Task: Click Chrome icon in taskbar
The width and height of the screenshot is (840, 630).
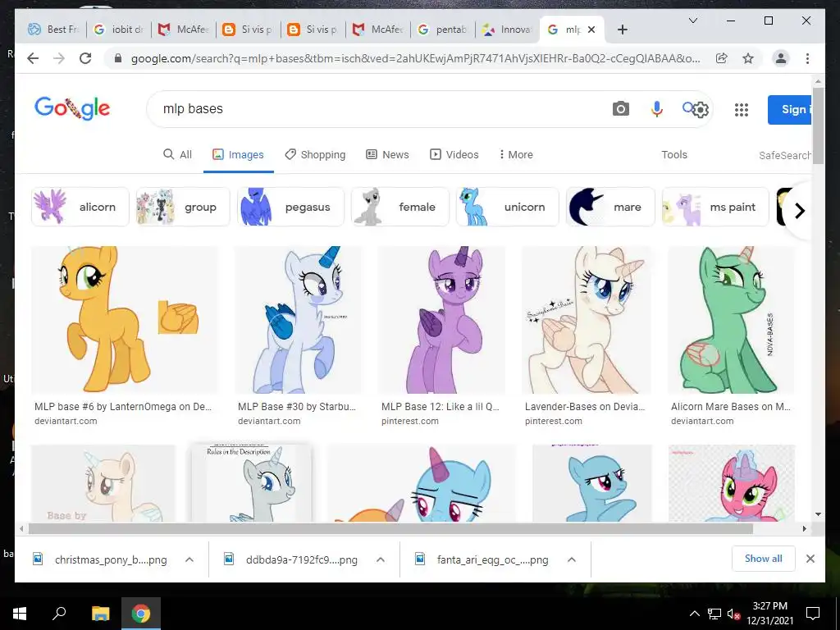Action: 141,614
